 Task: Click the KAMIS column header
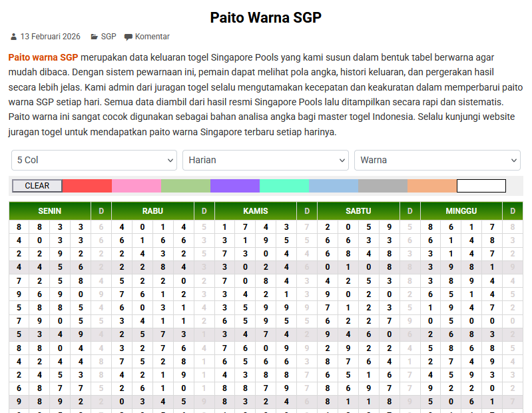pos(256,211)
